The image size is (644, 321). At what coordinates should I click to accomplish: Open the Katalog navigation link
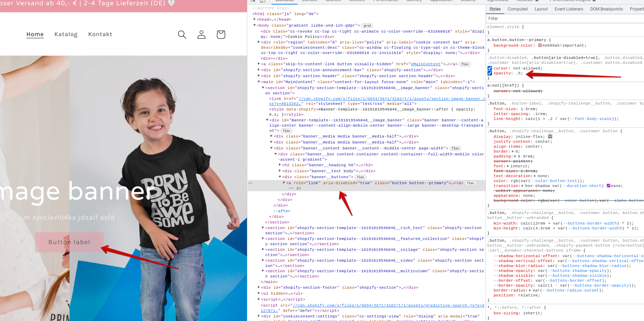[x=66, y=34]
